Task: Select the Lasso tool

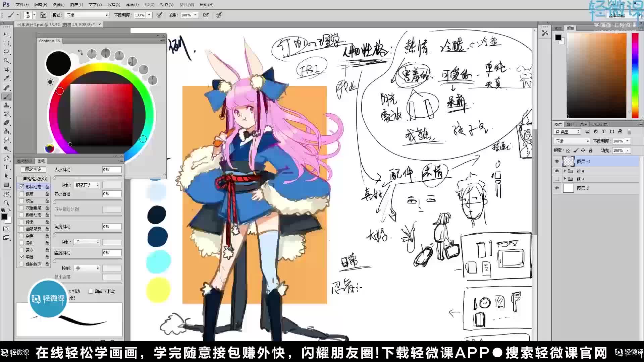Action: [6, 52]
